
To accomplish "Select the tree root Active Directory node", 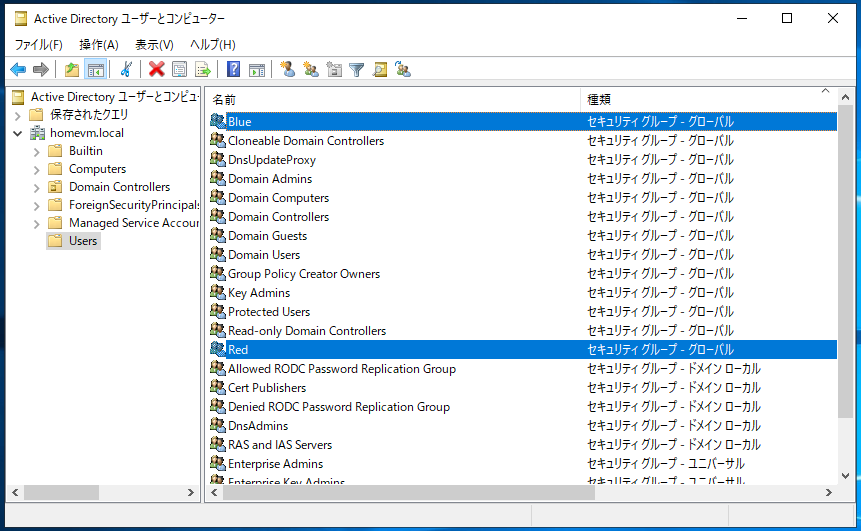I will [x=114, y=97].
